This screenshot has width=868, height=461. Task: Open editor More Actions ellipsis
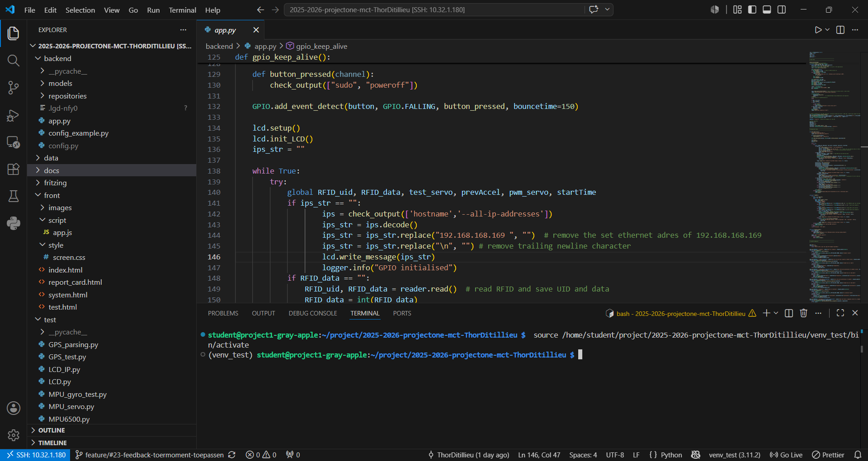(x=855, y=30)
